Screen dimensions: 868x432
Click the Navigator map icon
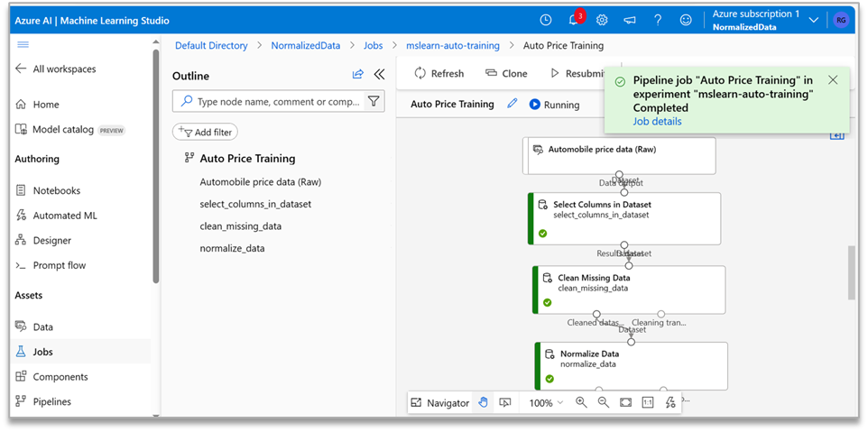pos(417,402)
